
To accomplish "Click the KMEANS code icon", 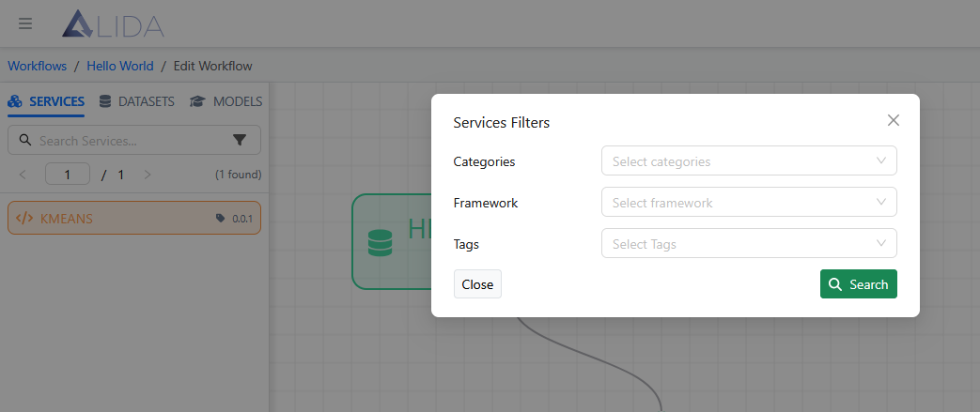I will (24, 219).
